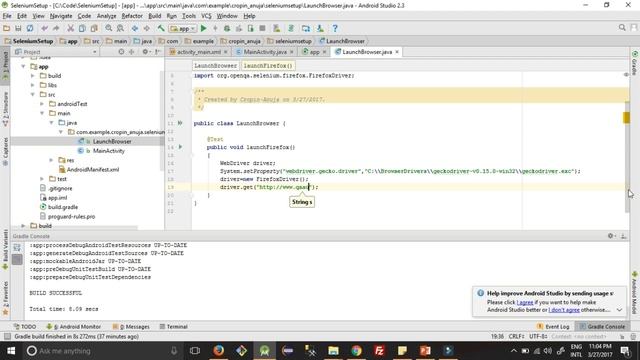Image resolution: width=640 pixels, height=360 pixels.
Task: Click the Find magnifier icon
Action: coord(108,28)
